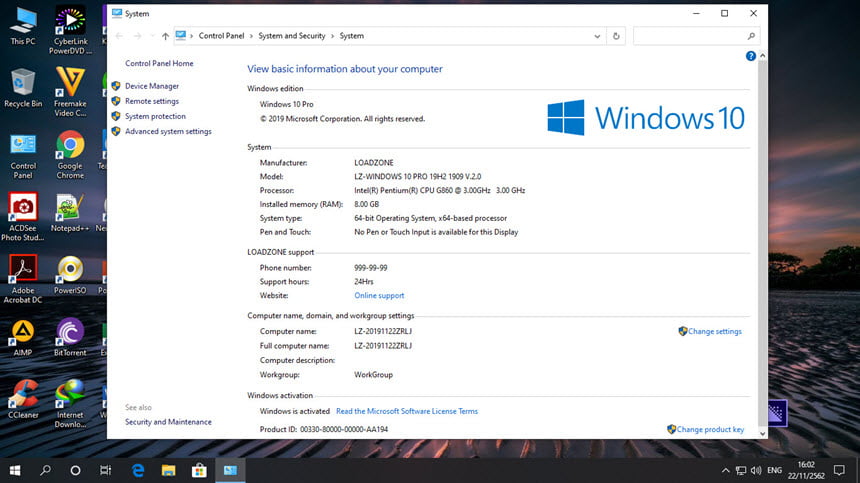Go up one level with up arrow
Image resolution: width=860 pixels, height=483 pixels.
point(165,36)
